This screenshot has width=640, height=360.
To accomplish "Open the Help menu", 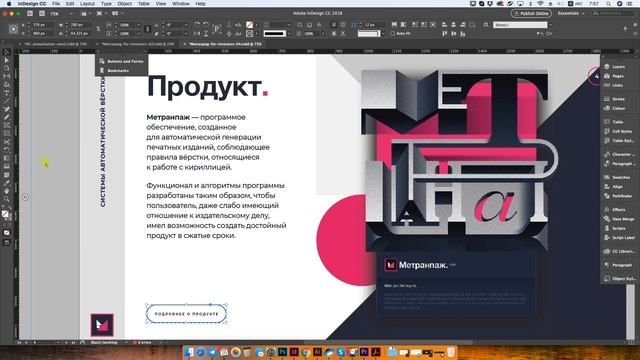I will tap(200, 3).
